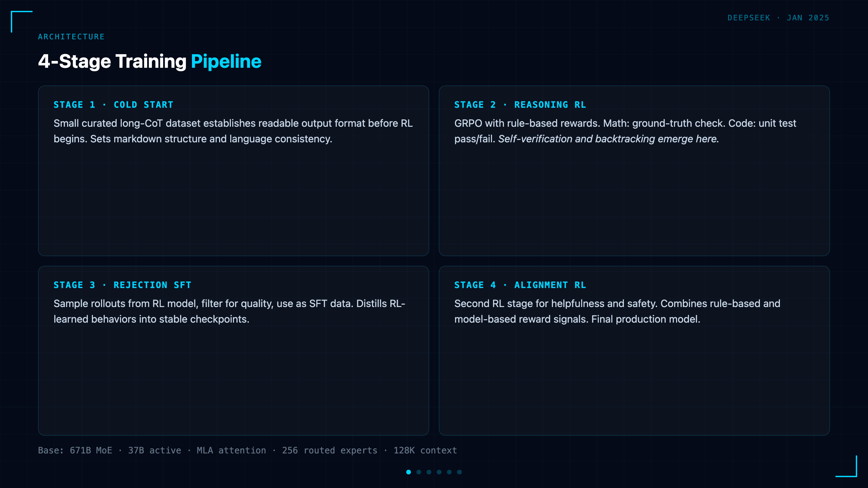Go to the first slide dot
This screenshot has height=488, width=868.
(x=409, y=472)
